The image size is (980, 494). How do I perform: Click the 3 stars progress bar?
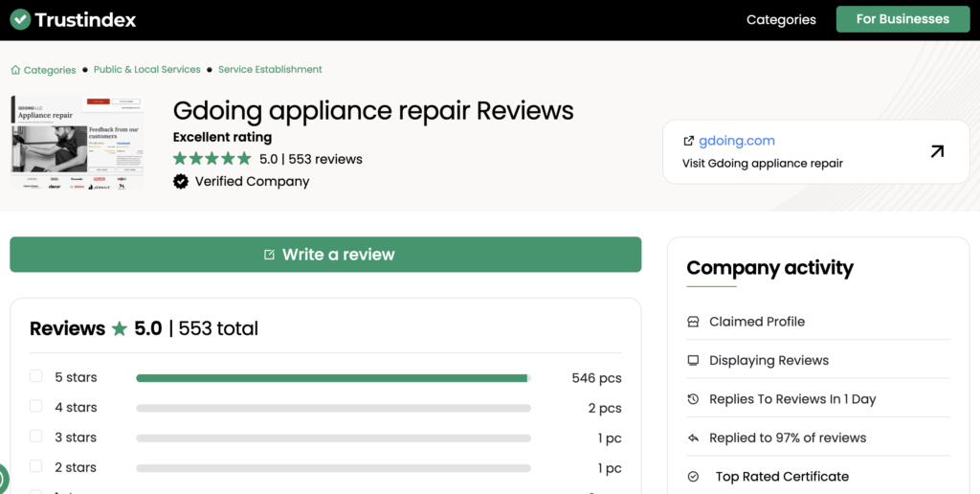tap(333, 438)
